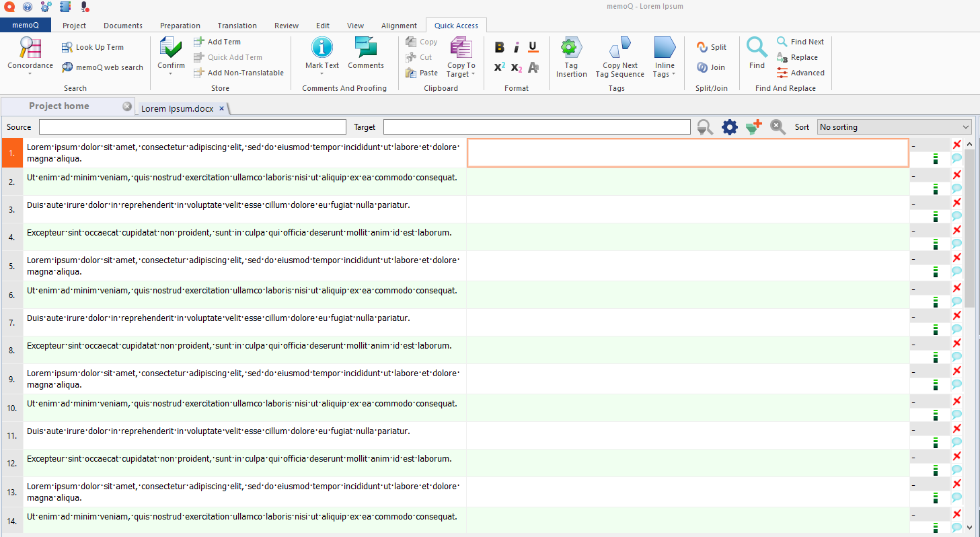Toggle italic formatting

(516, 47)
